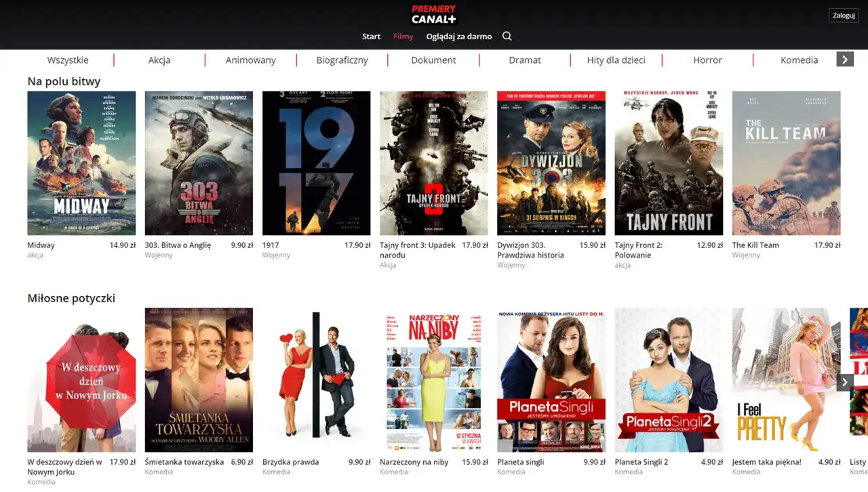Switch to the Filmy section
This screenshot has height=492, width=868.
(403, 37)
